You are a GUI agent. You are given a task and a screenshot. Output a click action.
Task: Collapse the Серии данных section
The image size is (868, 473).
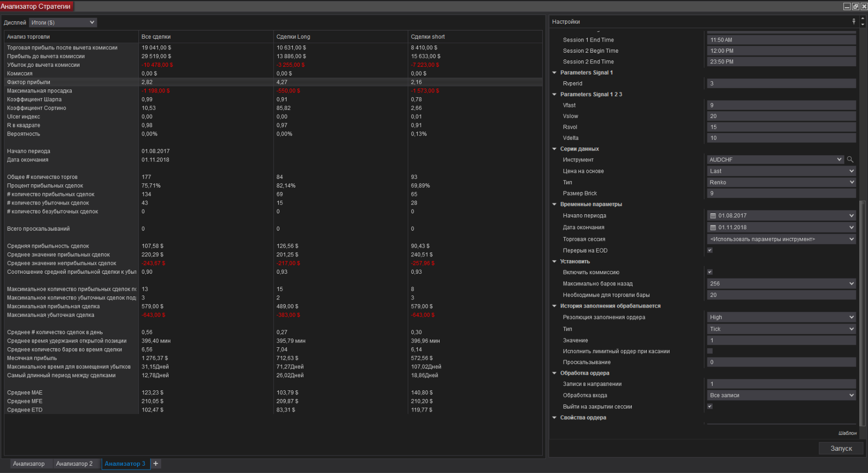click(554, 149)
